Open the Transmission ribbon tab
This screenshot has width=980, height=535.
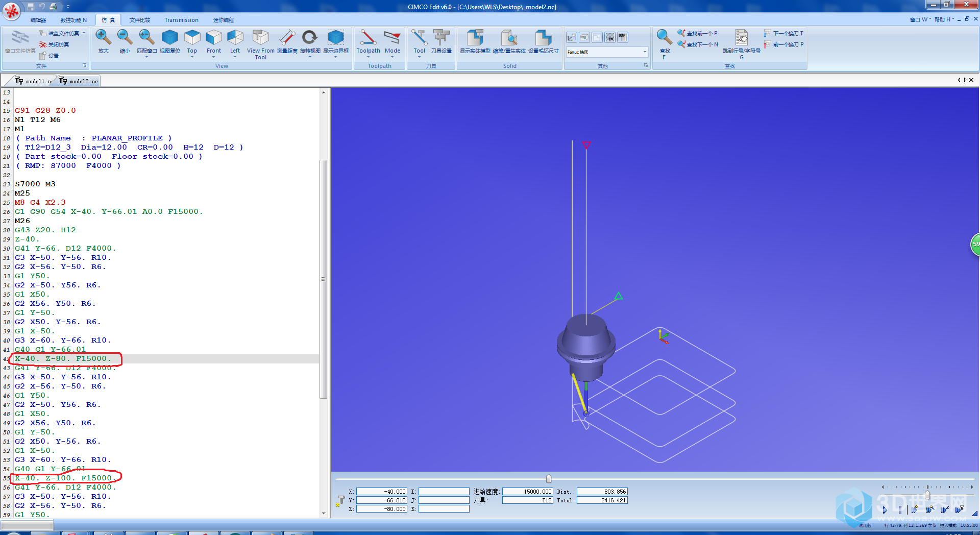[x=181, y=20]
